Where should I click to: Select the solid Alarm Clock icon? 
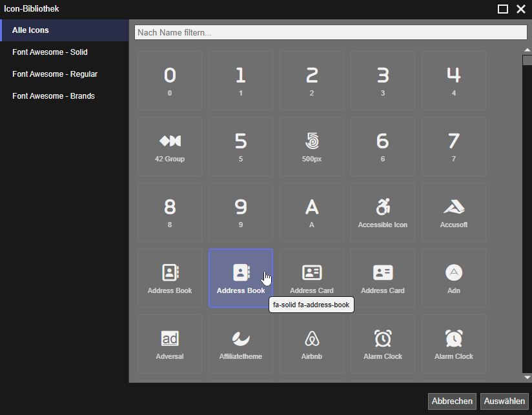coord(454,344)
